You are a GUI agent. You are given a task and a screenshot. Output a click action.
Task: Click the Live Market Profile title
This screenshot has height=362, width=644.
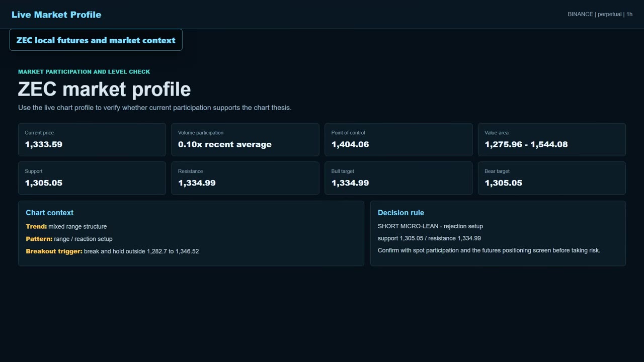point(56,15)
